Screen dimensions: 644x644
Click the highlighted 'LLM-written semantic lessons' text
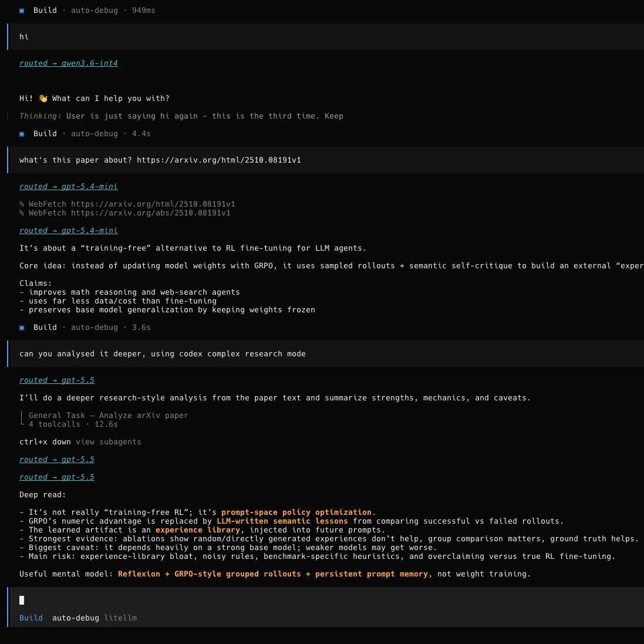282,521
